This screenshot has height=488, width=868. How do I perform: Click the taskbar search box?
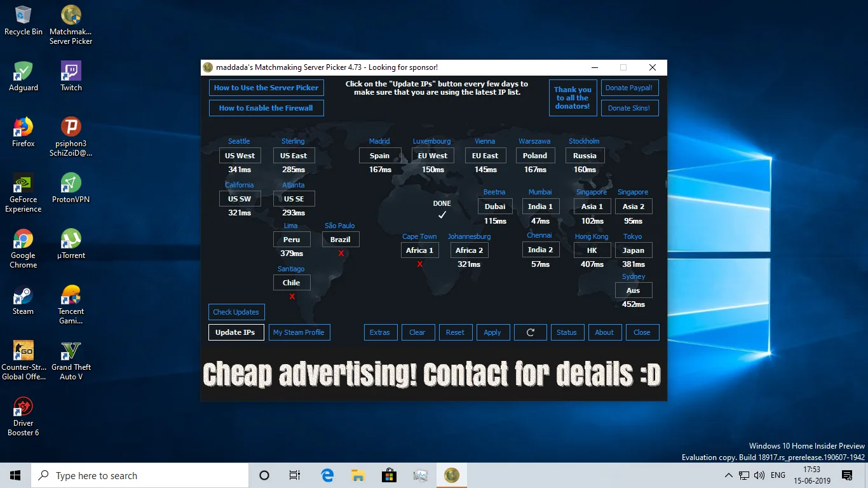tap(140, 475)
